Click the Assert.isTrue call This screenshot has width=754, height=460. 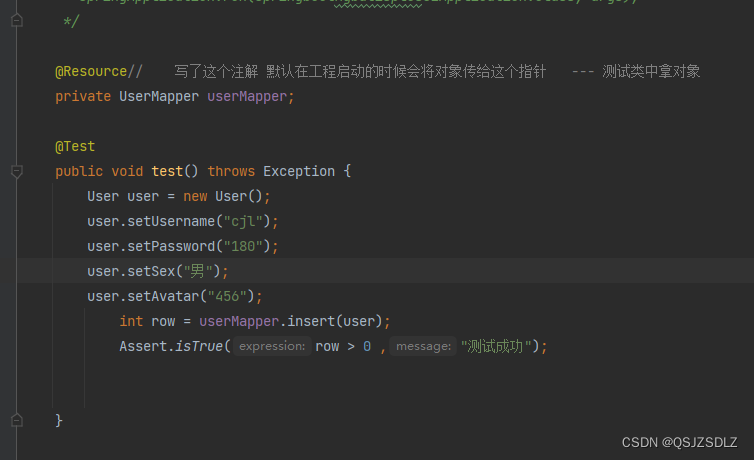[171, 346]
